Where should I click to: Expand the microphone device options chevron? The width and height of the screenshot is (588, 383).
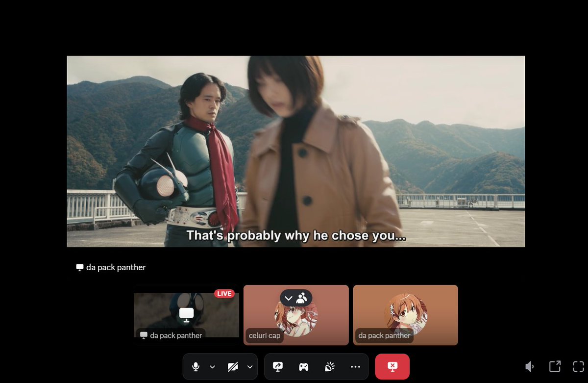[213, 366]
